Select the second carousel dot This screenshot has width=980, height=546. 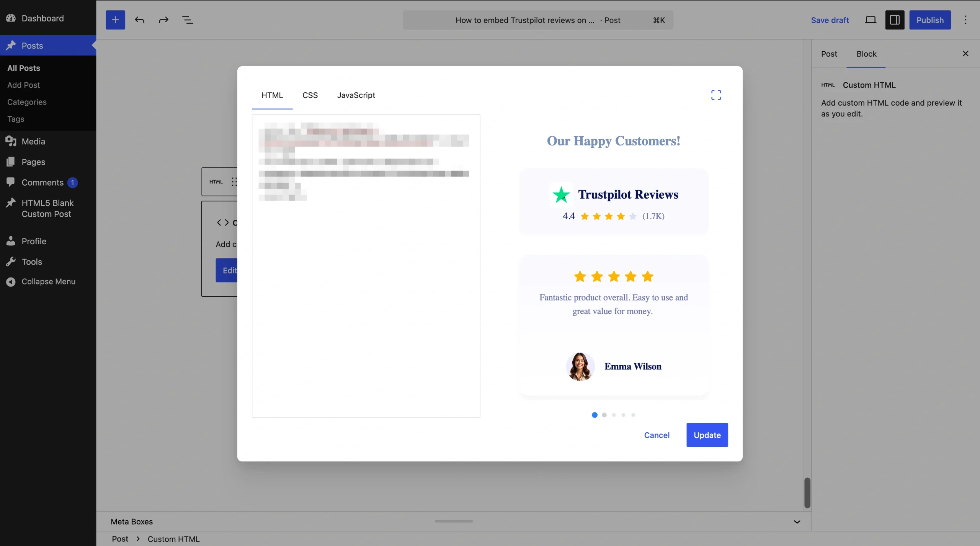[604, 415]
